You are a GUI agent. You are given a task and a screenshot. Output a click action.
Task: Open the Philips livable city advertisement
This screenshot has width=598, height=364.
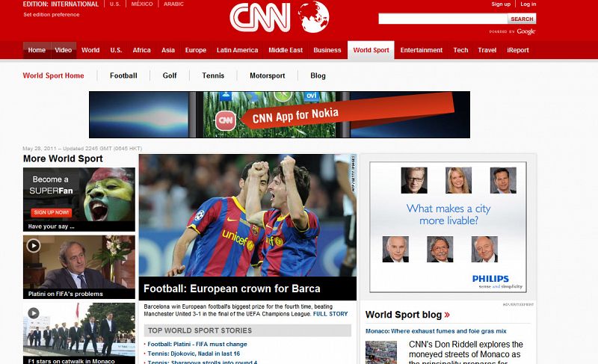(448, 227)
